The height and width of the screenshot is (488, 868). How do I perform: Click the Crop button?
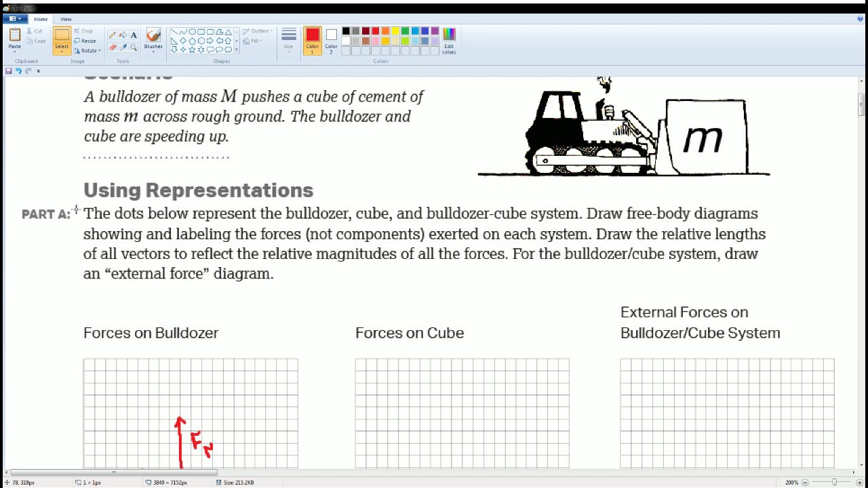coord(83,31)
